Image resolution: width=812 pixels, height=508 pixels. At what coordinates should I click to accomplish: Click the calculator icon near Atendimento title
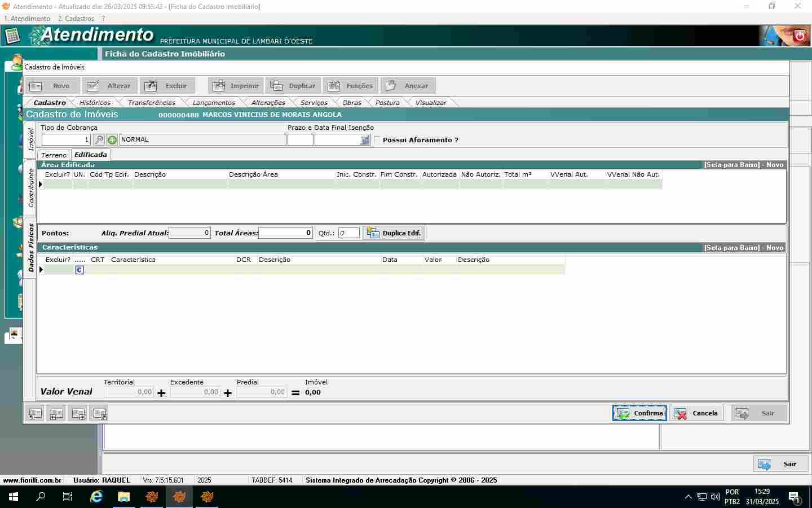[x=12, y=36]
